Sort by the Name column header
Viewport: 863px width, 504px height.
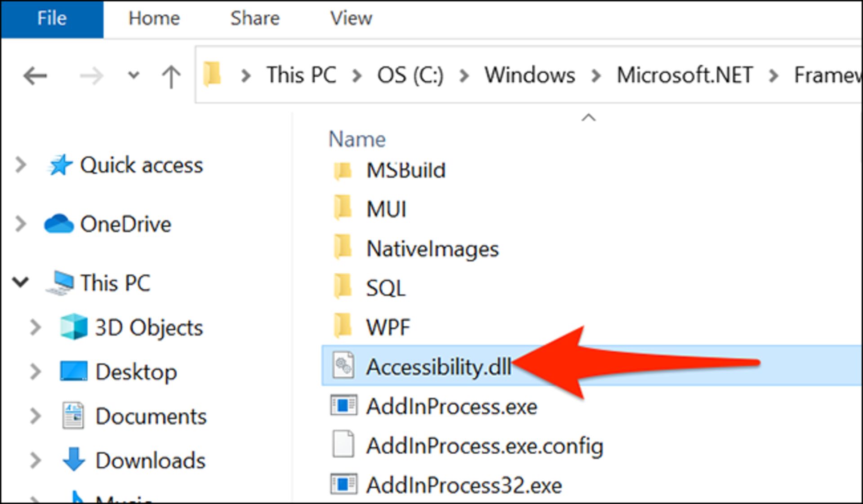pos(357,139)
